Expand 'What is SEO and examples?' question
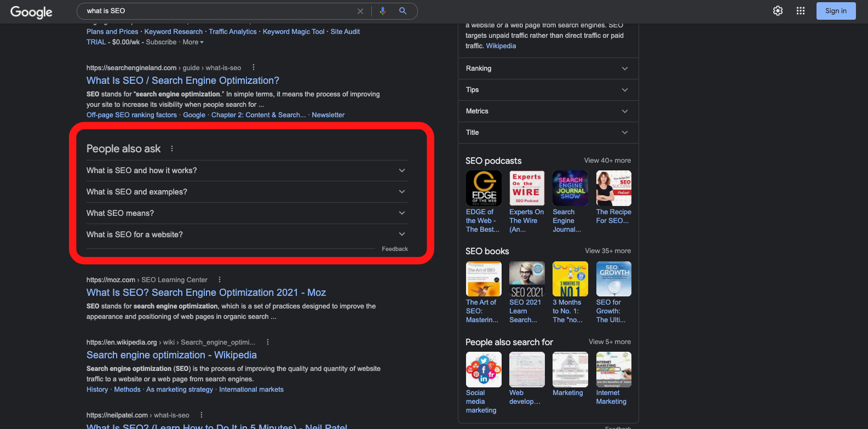 coord(246,192)
